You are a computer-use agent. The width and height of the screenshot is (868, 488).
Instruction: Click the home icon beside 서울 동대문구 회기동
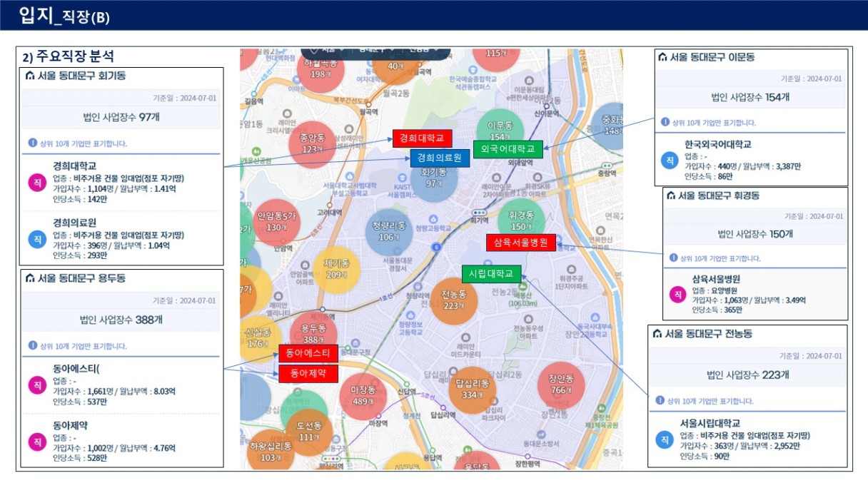click(29, 76)
